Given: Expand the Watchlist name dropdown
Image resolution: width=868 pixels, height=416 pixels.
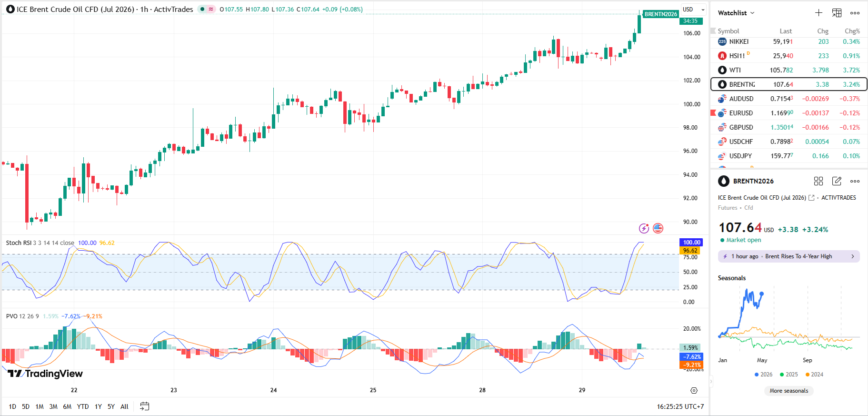Looking at the screenshot, I should tap(736, 13).
